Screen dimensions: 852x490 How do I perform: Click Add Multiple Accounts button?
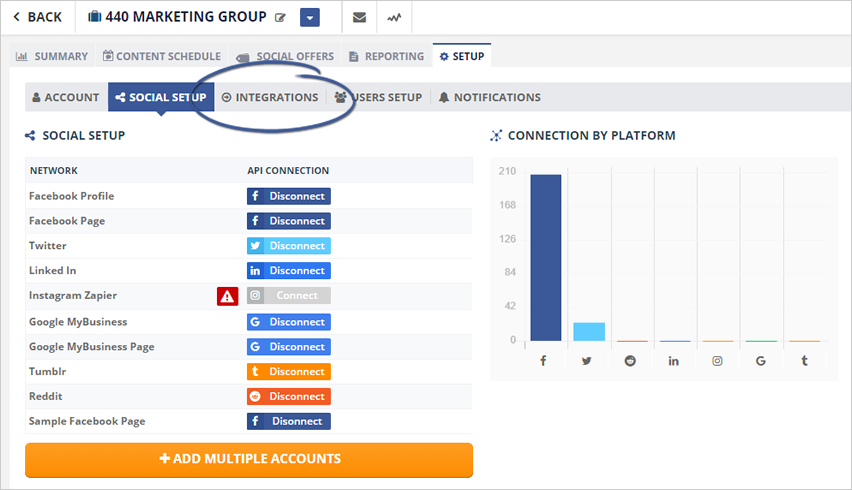pos(249,459)
